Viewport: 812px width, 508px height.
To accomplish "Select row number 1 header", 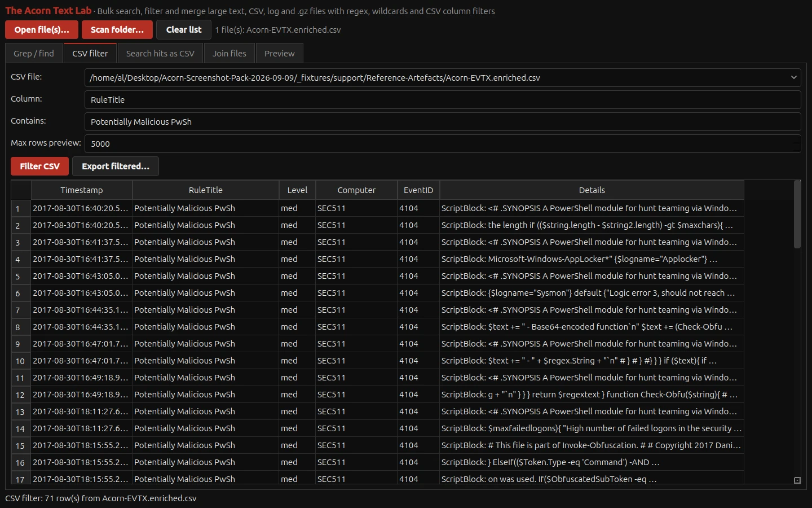I will tap(21, 208).
